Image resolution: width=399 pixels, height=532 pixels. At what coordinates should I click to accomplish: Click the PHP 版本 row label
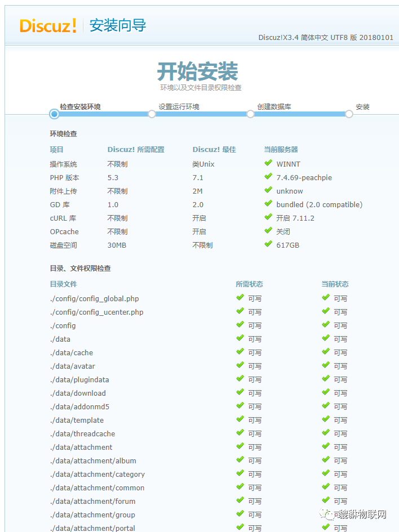[64, 178]
